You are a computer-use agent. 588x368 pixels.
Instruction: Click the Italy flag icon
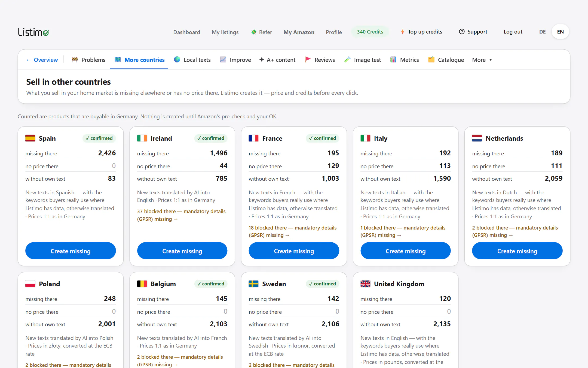(x=365, y=138)
